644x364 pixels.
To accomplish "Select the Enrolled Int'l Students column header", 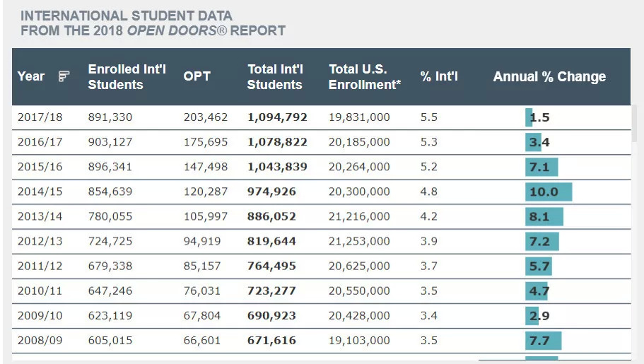I will tap(127, 76).
